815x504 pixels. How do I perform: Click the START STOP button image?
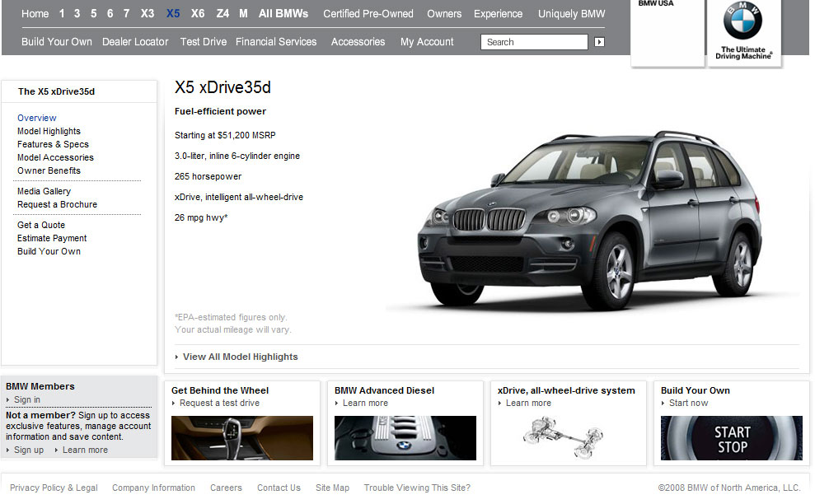pos(731,438)
